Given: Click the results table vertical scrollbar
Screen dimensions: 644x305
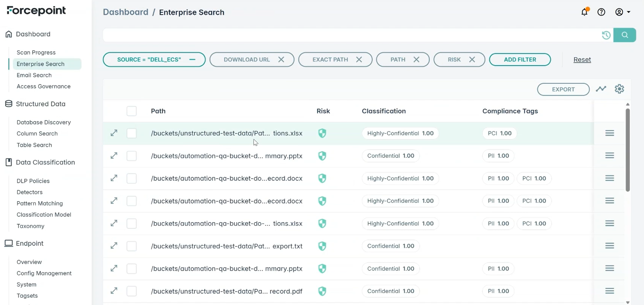Looking at the screenshot, I should pyautogui.click(x=628, y=150).
